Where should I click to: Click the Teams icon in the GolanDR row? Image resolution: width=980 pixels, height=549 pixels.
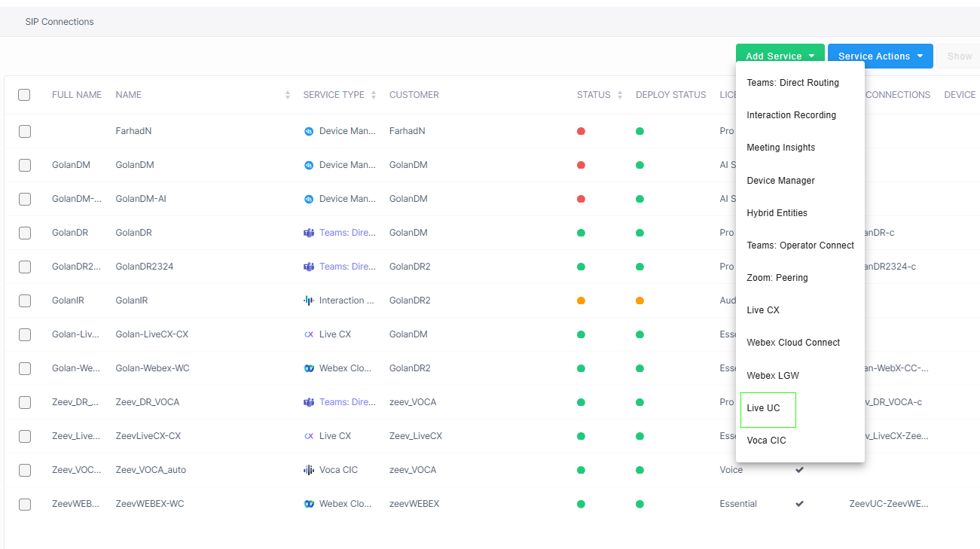pos(308,233)
